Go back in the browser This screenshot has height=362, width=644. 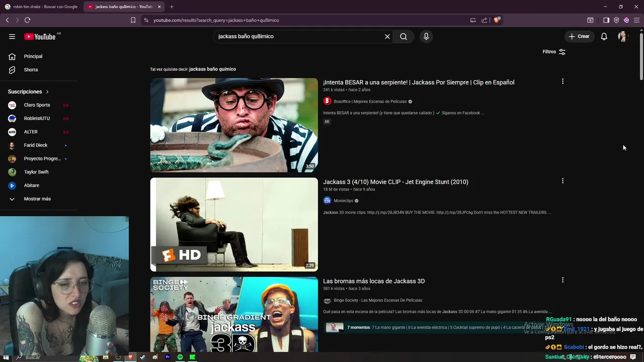[x=7, y=20]
